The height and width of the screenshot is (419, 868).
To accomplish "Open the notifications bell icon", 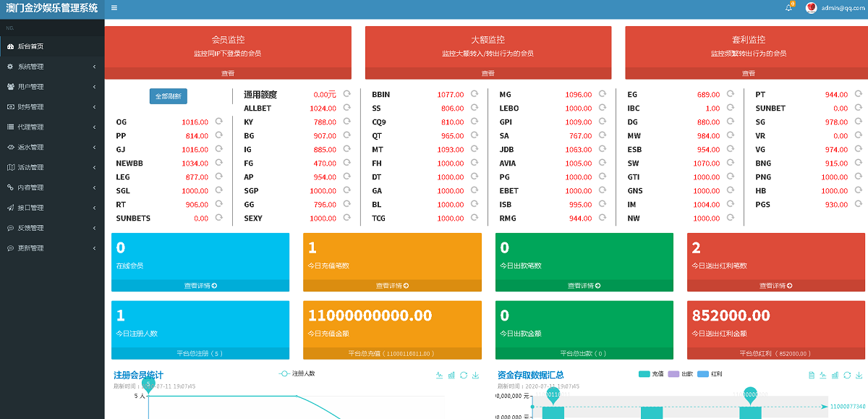I will (789, 9).
